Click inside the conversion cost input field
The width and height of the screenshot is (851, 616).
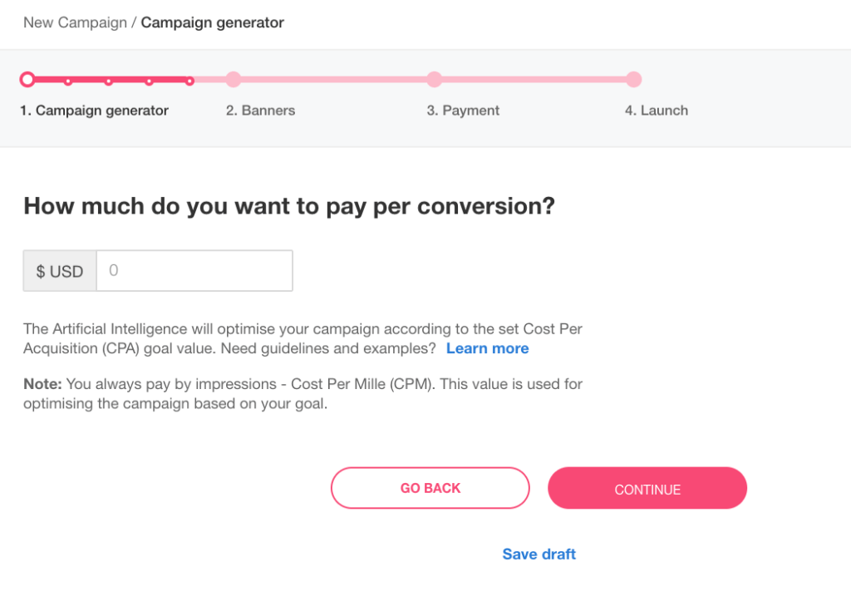coord(194,270)
